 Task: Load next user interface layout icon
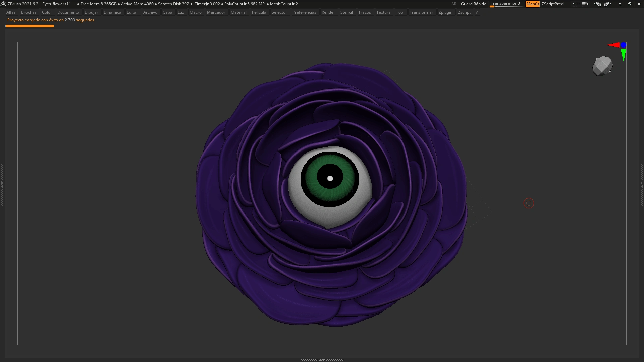click(607, 4)
